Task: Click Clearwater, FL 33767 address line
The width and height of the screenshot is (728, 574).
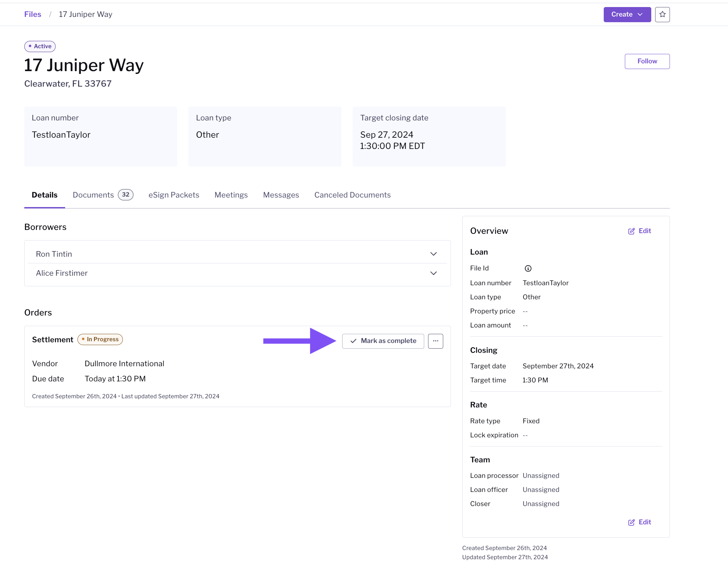Action: click(x=68, y=84)
